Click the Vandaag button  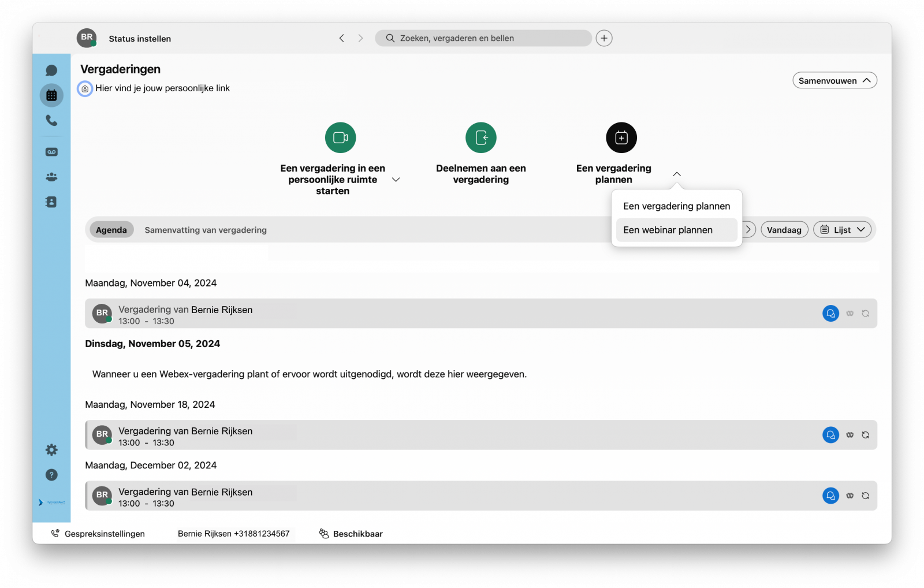tap(784, 229)
